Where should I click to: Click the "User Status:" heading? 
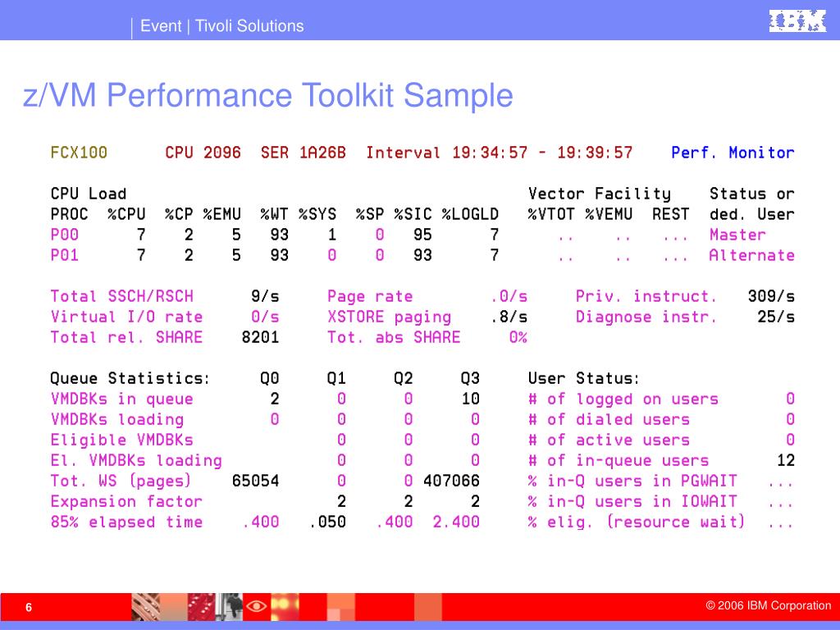click(584, 378)
